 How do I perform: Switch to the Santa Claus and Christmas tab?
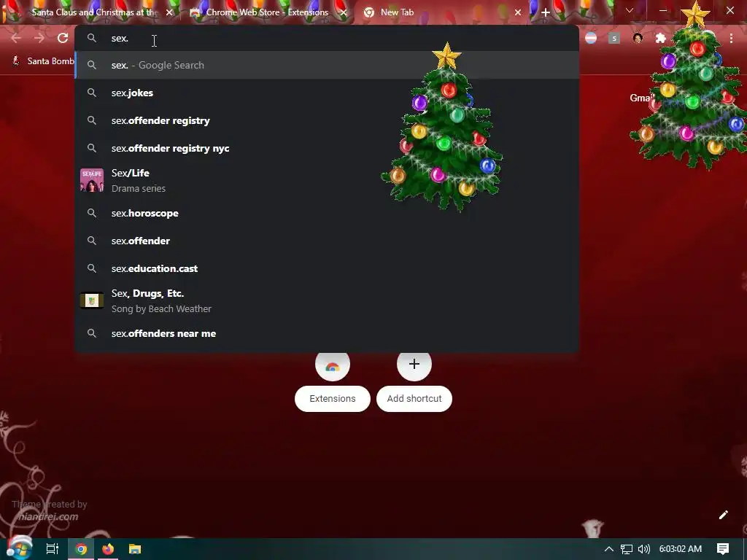click(x=94, y=12)
